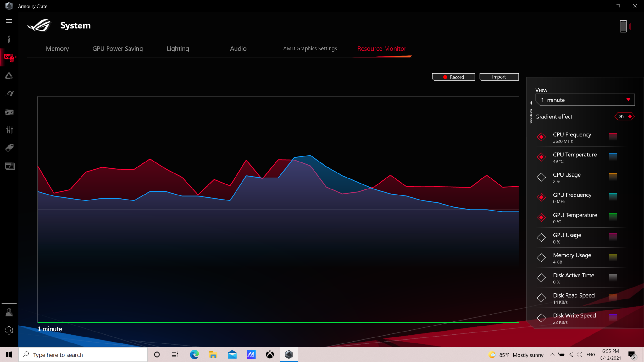Click the ROG logo next to System
The width and height of the screenshot is (644, 362).
point(40,25)
